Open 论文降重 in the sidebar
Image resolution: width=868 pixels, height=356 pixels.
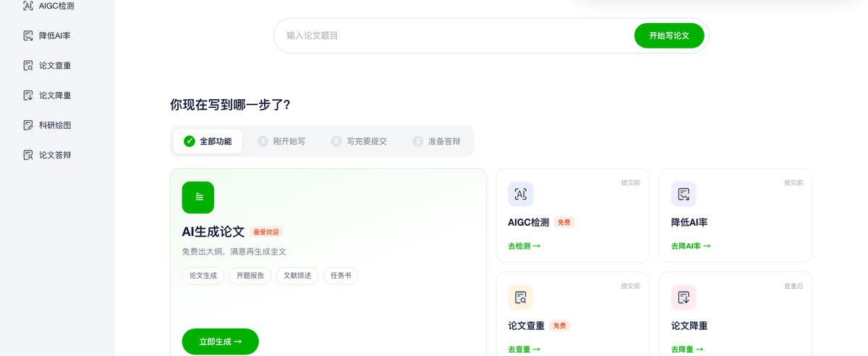(56, 95)
